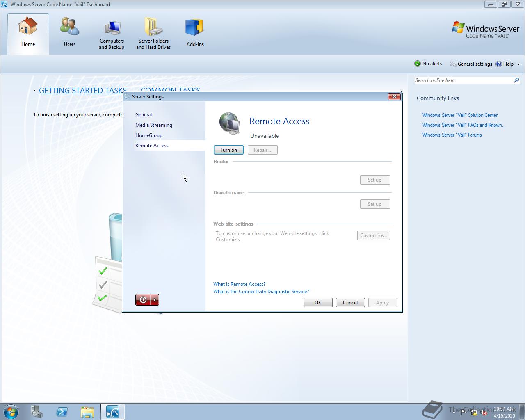Select Media Streaming in Server Settings
The height and width of the screenshot is (420, 525).
pyautogui.click(x=154, y=125)
